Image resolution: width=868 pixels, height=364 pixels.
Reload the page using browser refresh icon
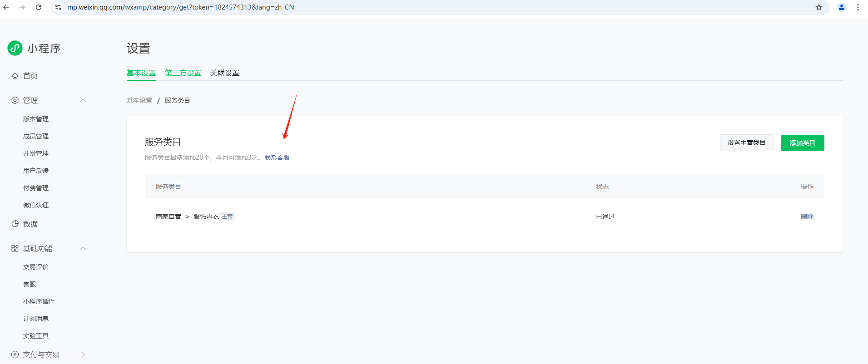click(39, 7)
